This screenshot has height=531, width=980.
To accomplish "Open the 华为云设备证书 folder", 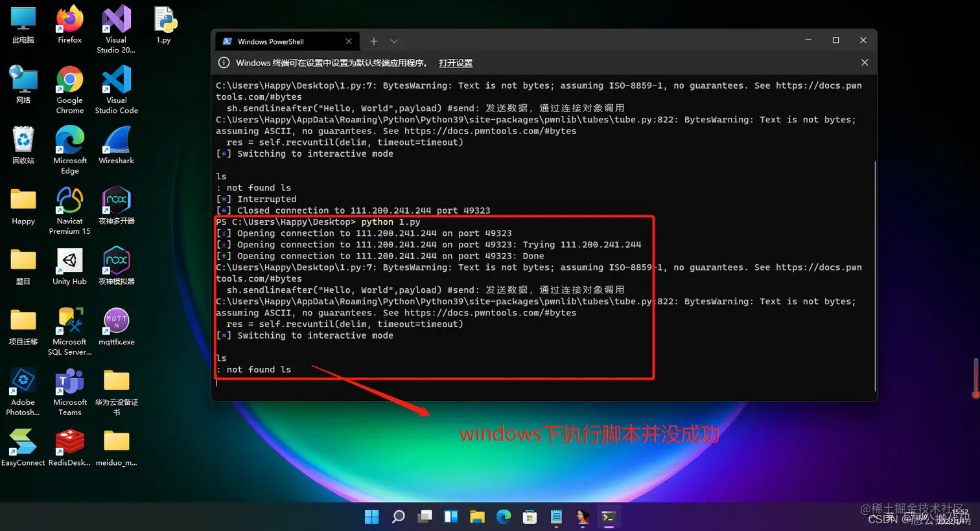I will pyautogui.click(x=117, y=392).
